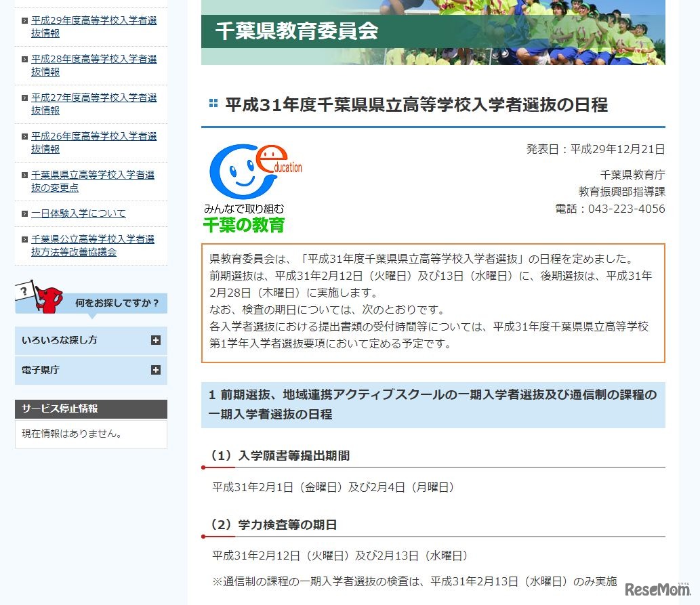The image size is (700, 605).
Task: Click みんなで取り組む caption under logo
Action: point(244,209)
